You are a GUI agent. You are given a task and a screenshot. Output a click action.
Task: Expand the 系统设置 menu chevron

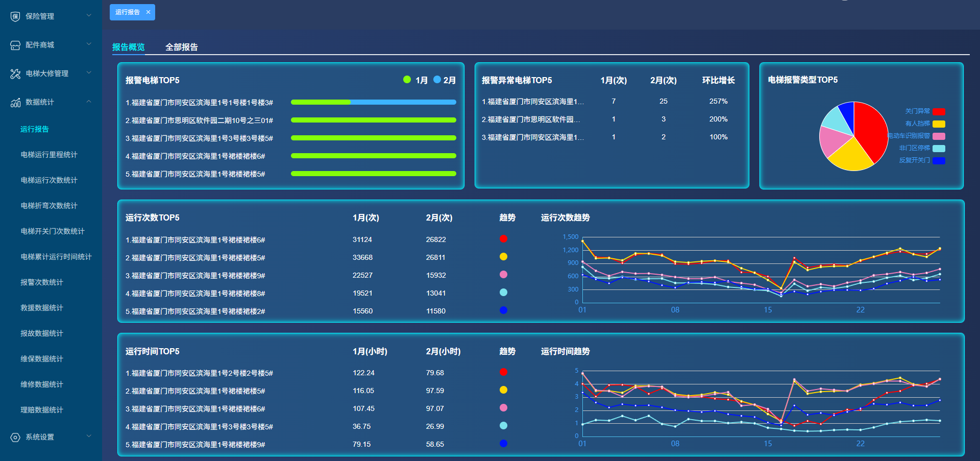pos(89,436)
